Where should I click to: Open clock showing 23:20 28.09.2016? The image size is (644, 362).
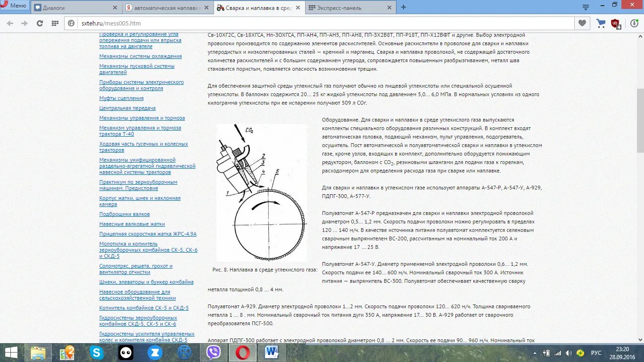click(x=622, y=353)
